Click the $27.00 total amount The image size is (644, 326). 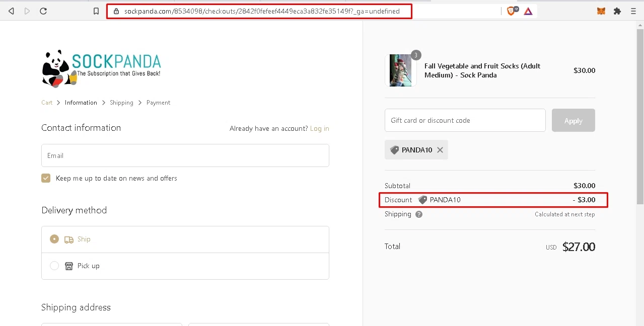[x=579, y=247]
